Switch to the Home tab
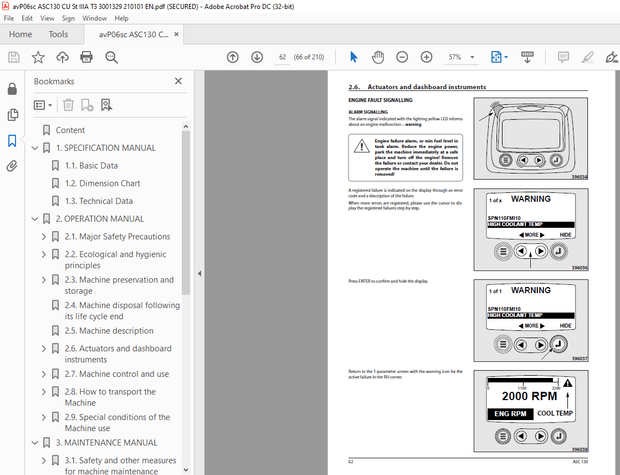This screenshot has height=475, width=620. click(x=21, y=34)
